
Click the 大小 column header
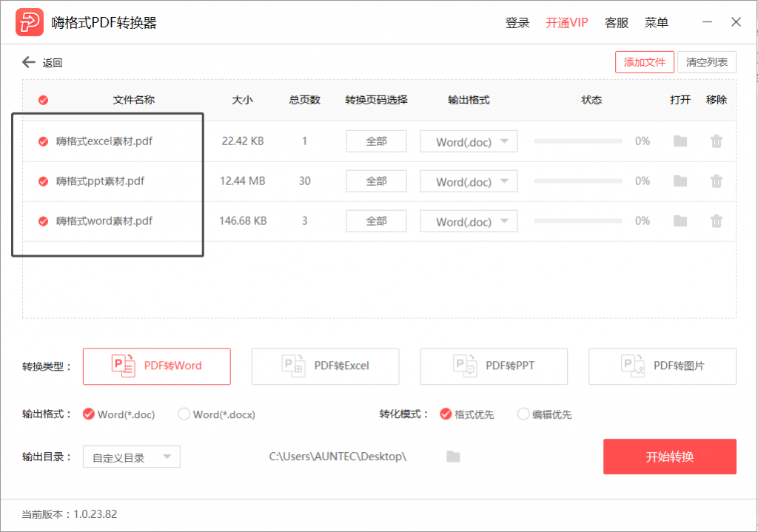242,100
